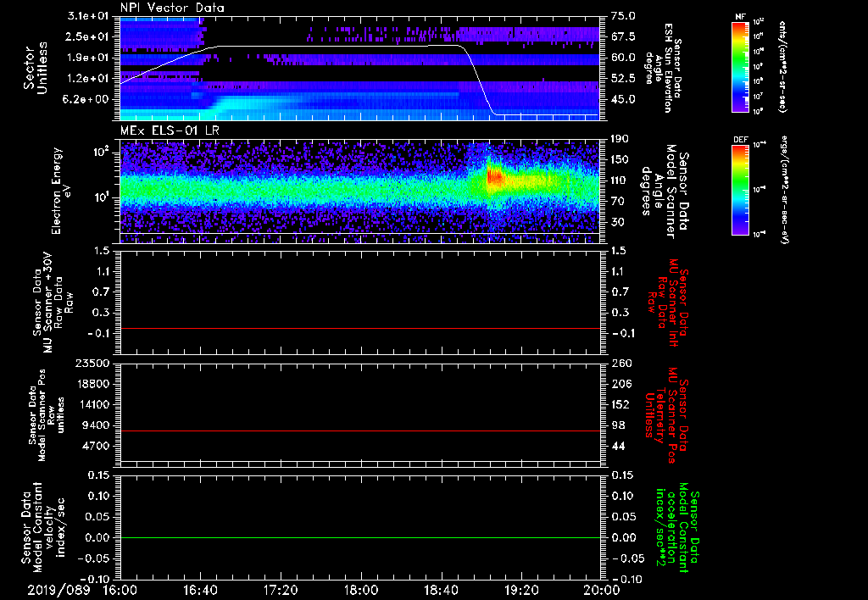Click the 60.0 Sun elevation tick label
Image resolution: width=868 pixels, height=600 pixels.
coord(623,58)
